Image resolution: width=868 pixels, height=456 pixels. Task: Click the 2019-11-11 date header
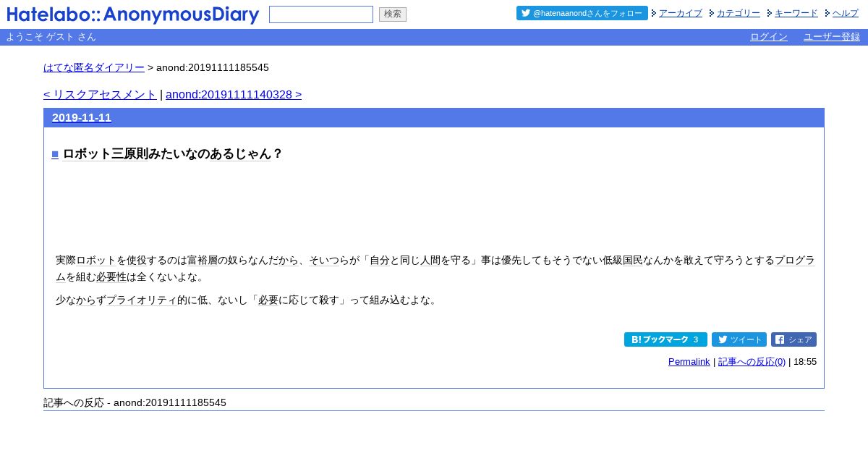[x=82, y=118]
